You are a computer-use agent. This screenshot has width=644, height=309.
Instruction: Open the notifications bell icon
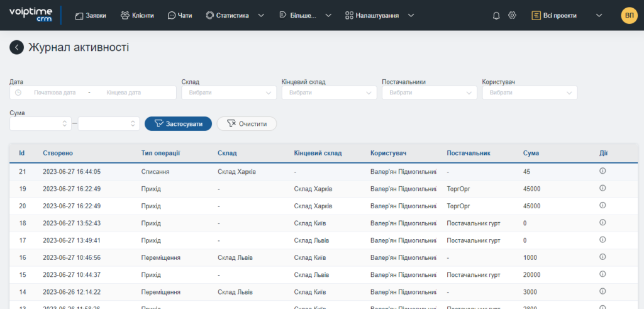point(496,16)
